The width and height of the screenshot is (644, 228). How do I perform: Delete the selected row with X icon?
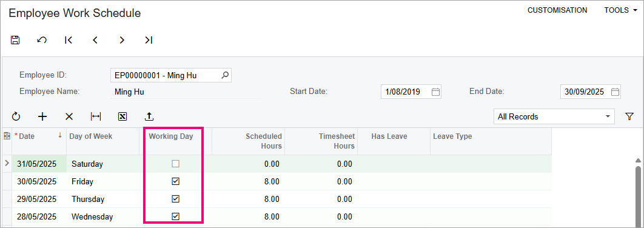point(69,116)
